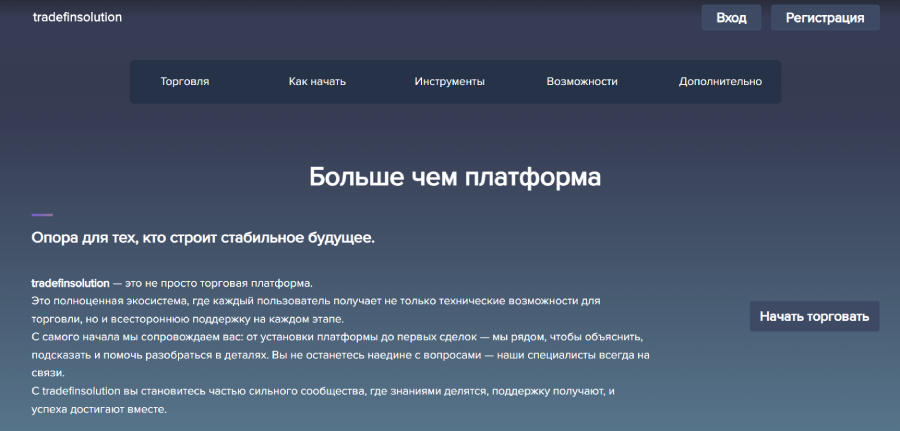Open the Инструменты menu item

[449, 81]
